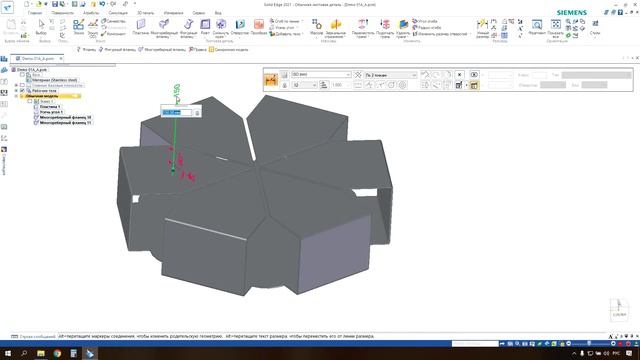The height and width of the screenshot is (360, 640).
Task: Expand the Рабочие тела tree node
Action: coord(16,91)
